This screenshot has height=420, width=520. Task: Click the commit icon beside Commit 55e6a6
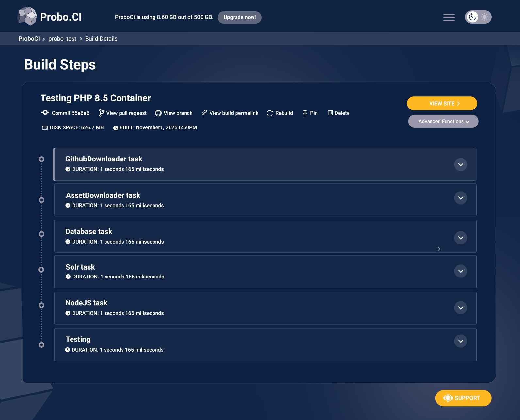pos(45,113)
